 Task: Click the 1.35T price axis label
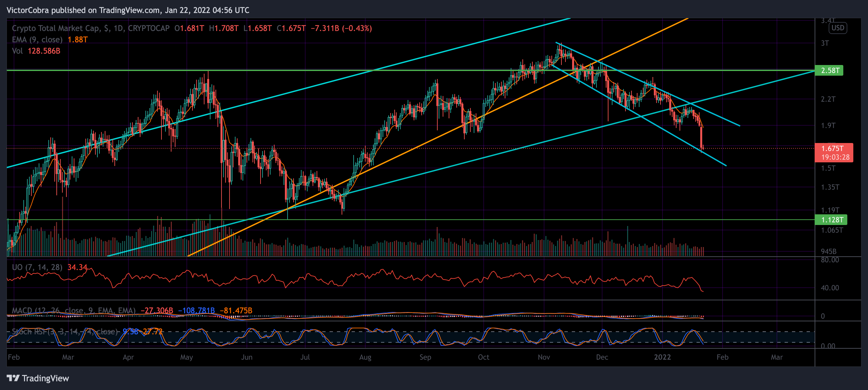tap(830, 187)
